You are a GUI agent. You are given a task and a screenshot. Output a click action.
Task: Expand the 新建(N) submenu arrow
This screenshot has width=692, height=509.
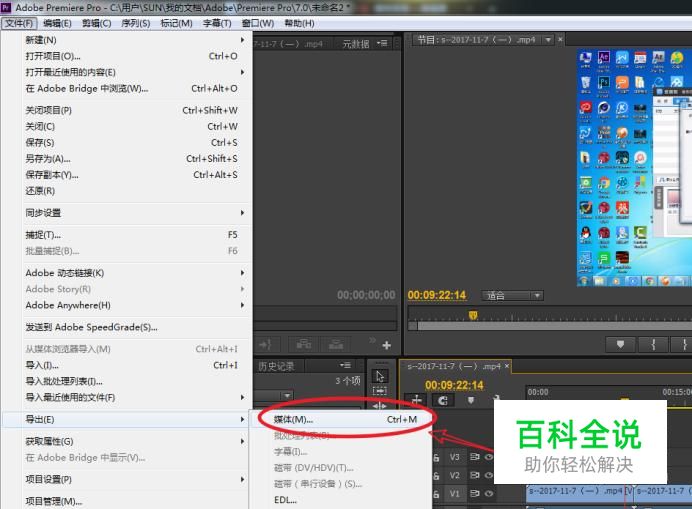tap(242, 40)
